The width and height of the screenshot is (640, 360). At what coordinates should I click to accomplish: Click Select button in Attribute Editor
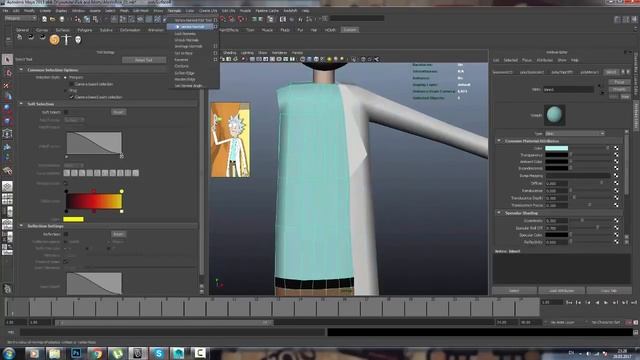click(514, 291)
